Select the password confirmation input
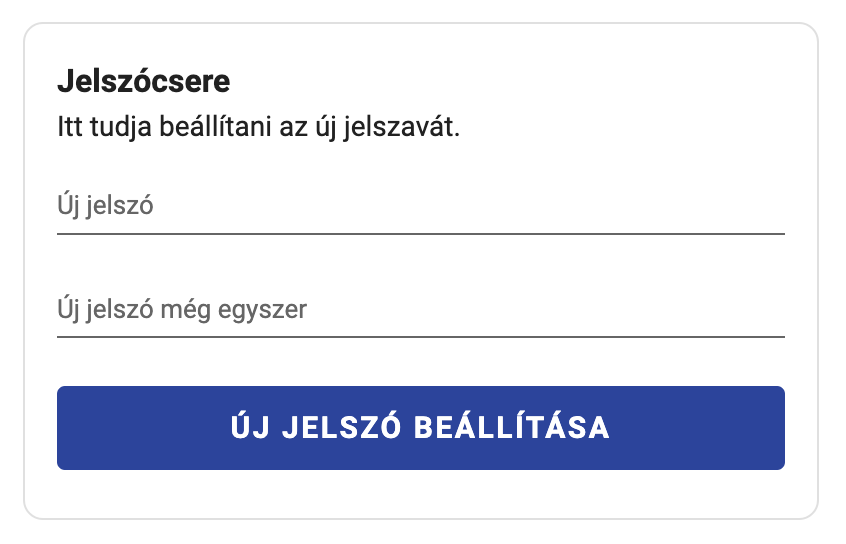Image resolution: width=846 pixels, height=544 pixels. point(420,310)
